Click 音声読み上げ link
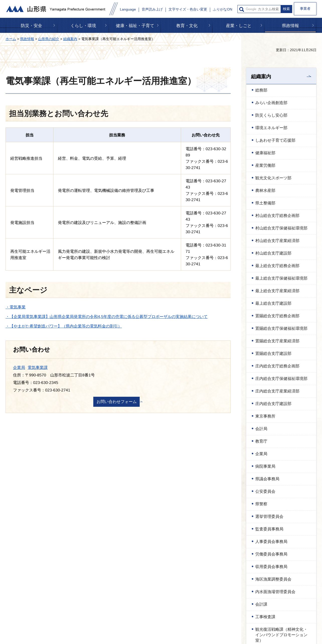 click(152, 9)
